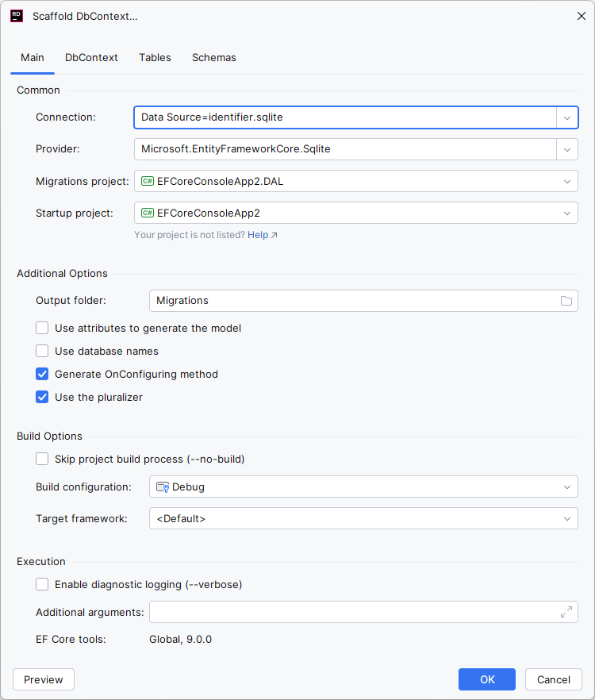The width and height of the screenshot is (595, 700).
Task: Open the Schemas tab
Action: click(213, 57)
